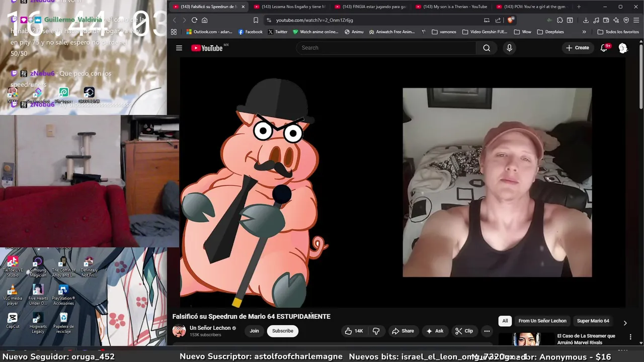
Task: Show hidden bookmarks overflow chevron
Action: coord(584,32)
